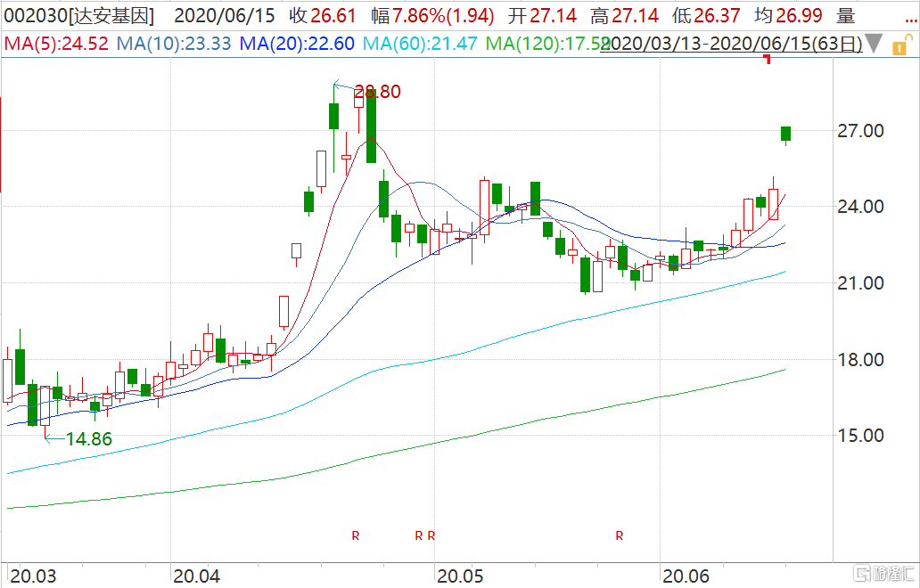The image size is (920, 588).
Task: Click the 20.05 date axis label
Action: 461,576
